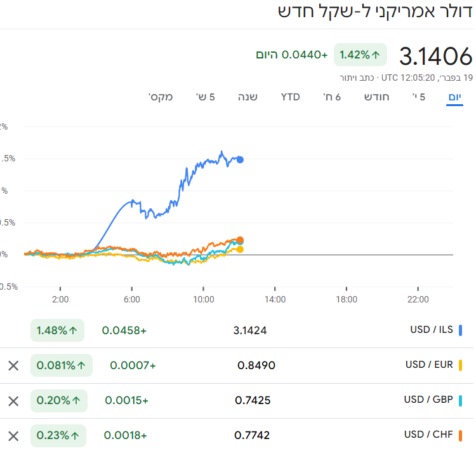
Task: Switch to the 5-year (5 ש') tab
Action: point(204,97)
